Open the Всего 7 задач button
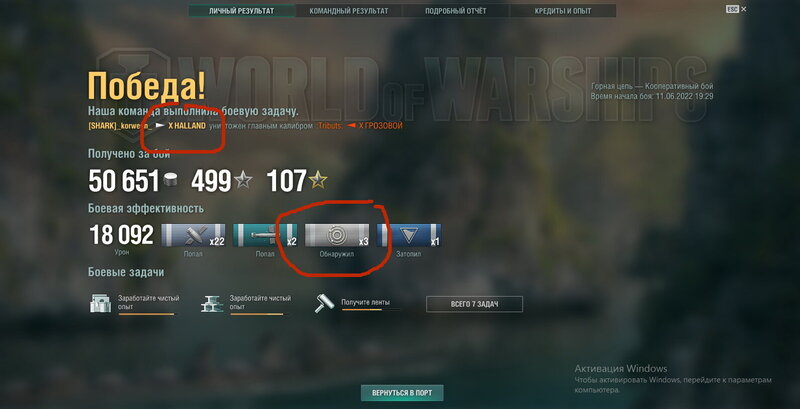Image resolution: width=800 pixels, height=409 pixels. (474, 304)
